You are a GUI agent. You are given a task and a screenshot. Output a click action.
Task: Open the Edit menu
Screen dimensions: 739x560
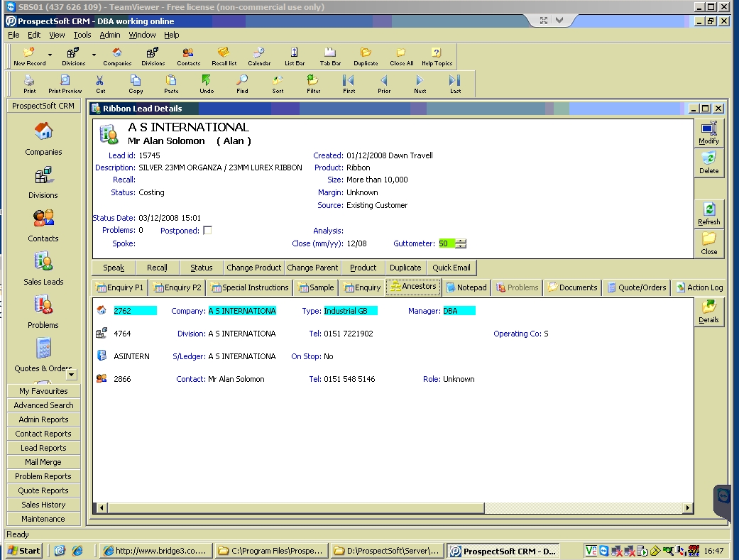click(34, 35)
